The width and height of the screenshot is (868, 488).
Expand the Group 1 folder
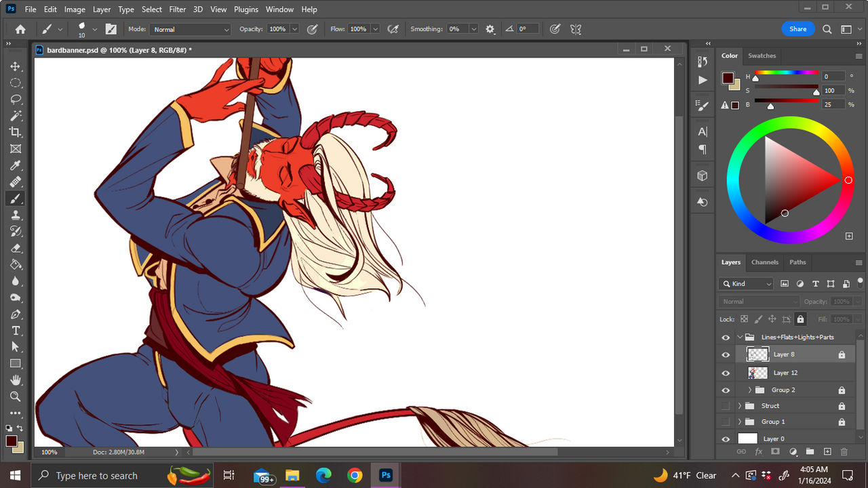(x=739, y=421)
